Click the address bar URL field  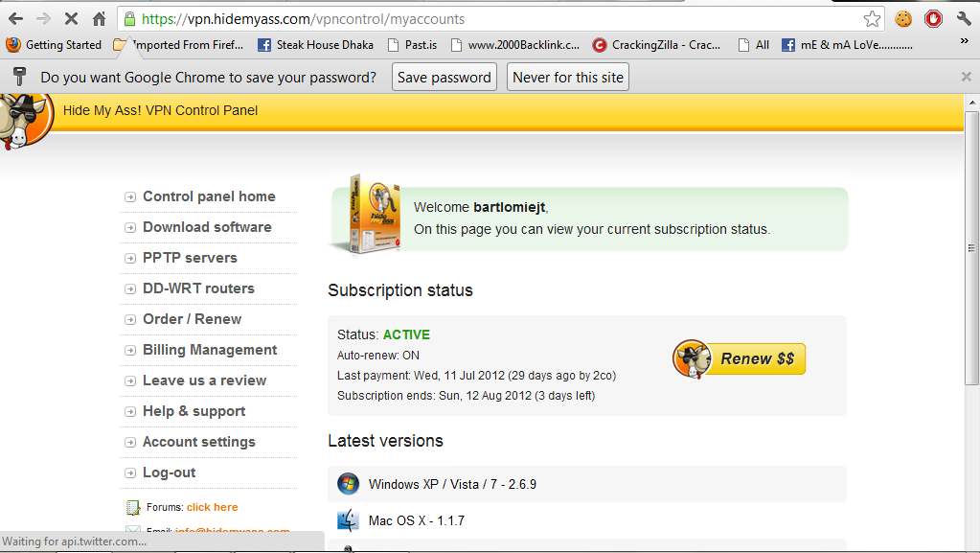(x=500, y=19)
